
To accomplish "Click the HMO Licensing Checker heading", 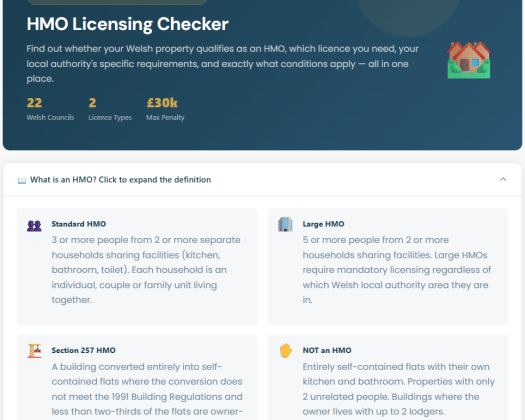I will click(128, 24).
